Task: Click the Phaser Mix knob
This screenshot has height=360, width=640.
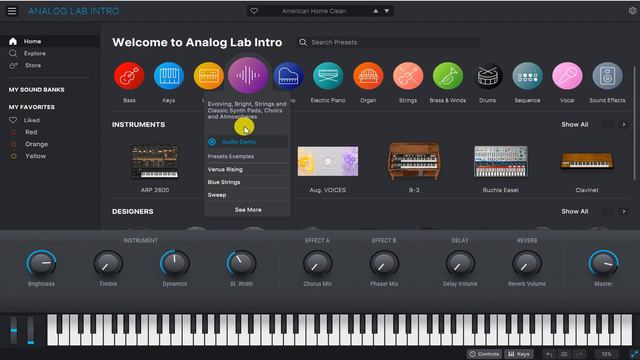Action: tap(384, 263)
